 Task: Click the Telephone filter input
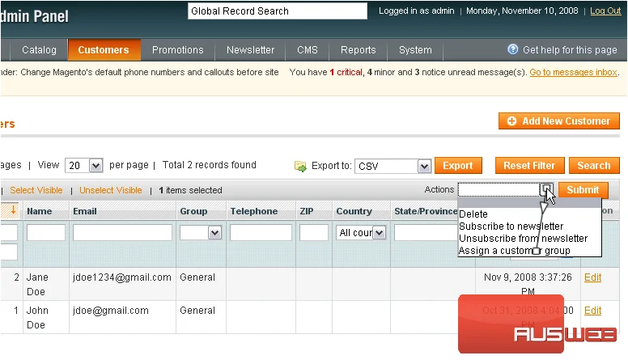[x=261, y=233]
